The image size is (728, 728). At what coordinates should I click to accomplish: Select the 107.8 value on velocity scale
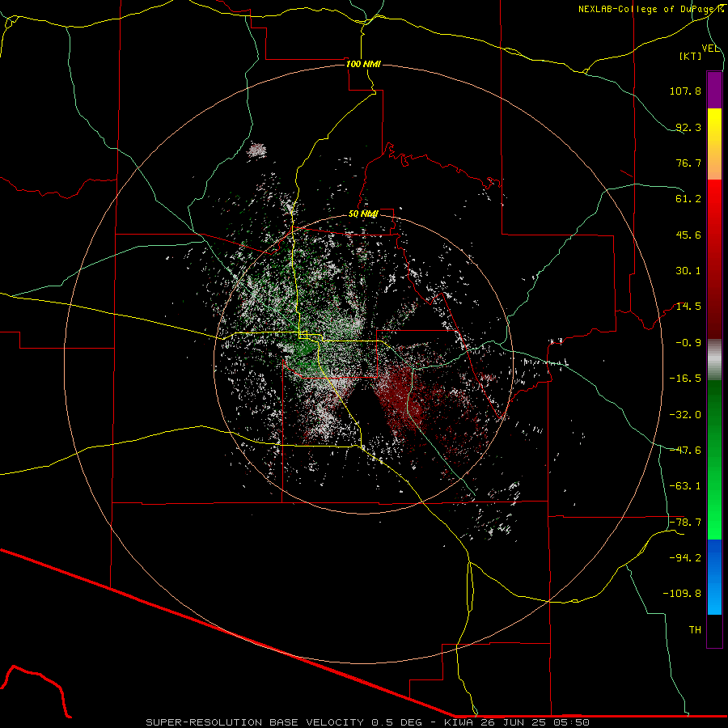click(685, 91)
